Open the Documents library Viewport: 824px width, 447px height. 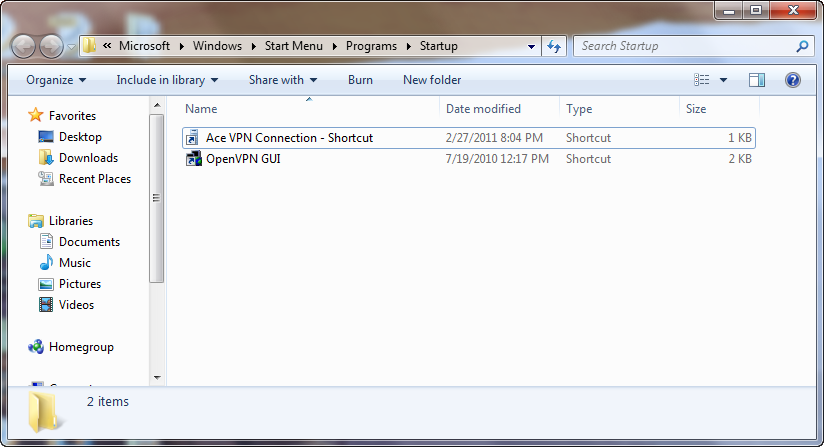[x=89, y=242]
